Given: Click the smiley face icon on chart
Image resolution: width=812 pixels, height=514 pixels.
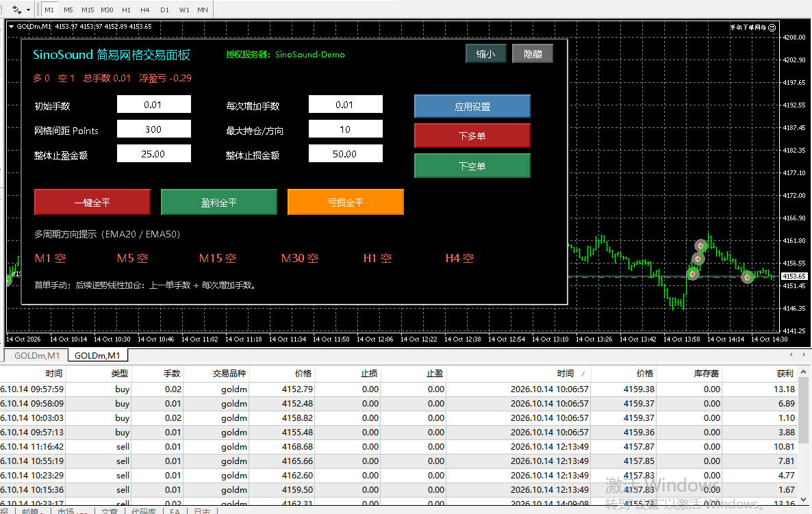Looking at the screenshot, I should [x=772, y=27].
